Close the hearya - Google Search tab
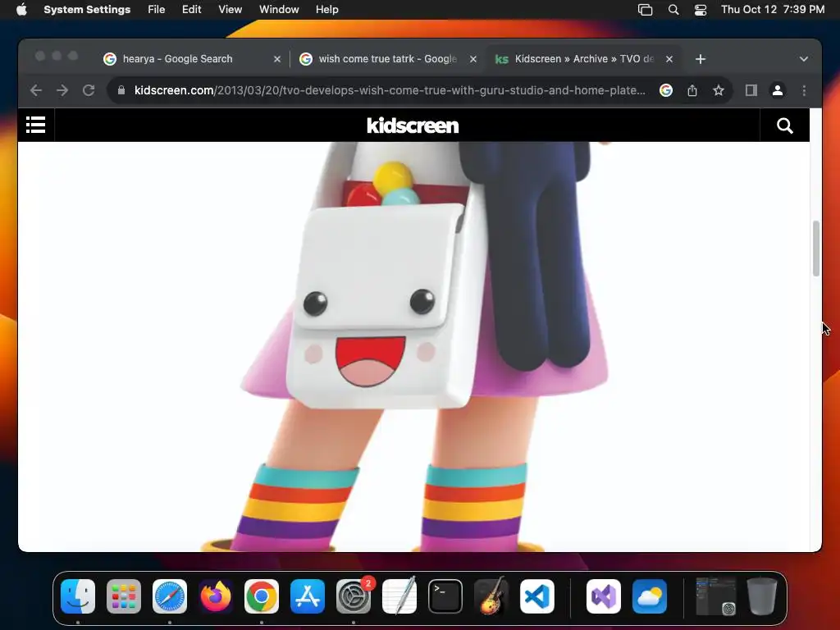Screen dimensions: 840x630 [277, 59]
